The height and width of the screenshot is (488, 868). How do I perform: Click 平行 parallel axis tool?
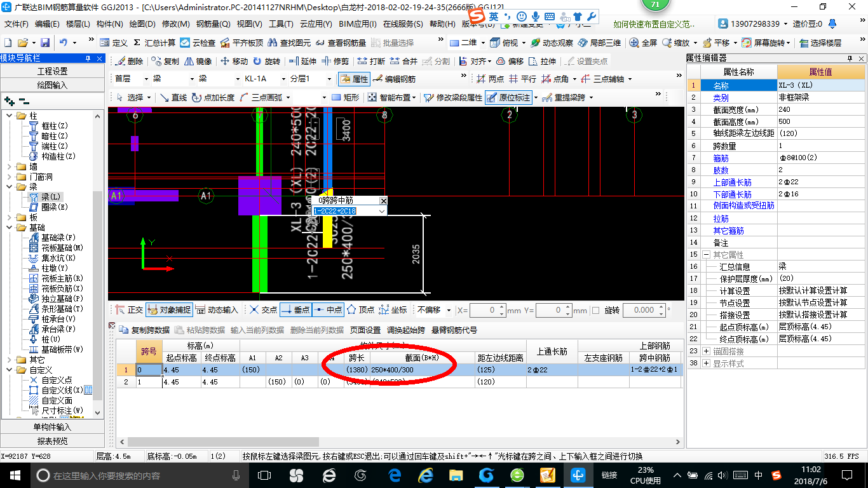pyautogui.click(x=522, y=79)
